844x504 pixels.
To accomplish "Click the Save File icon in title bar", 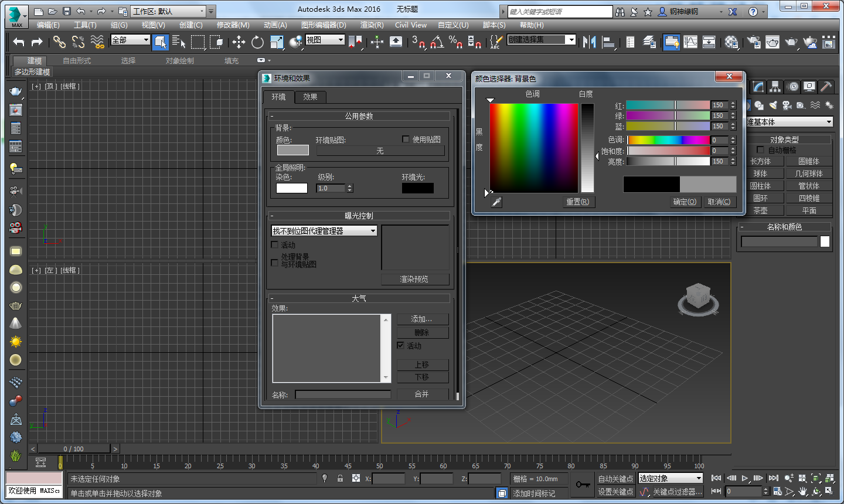I will [66, 11].
